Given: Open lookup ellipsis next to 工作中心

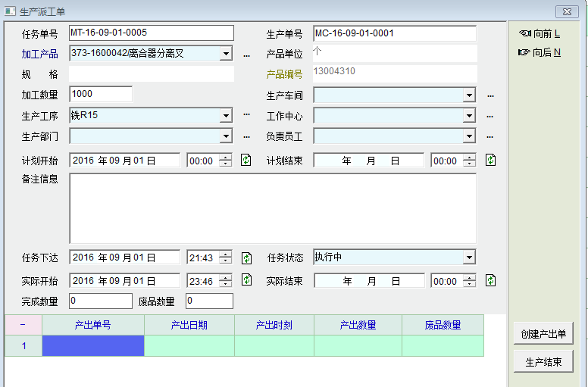Looking at the screenshot, I should pos(490,116).
